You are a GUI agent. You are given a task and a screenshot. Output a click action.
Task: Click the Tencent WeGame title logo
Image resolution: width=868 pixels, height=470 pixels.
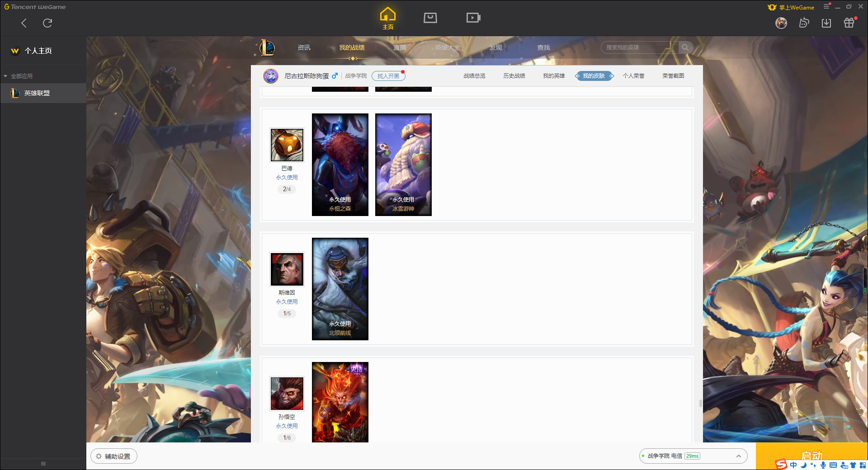(x=35, y=7)
